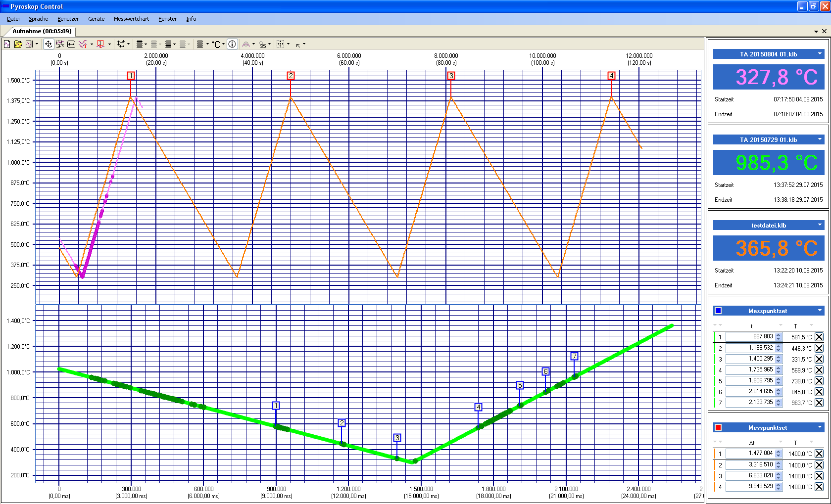831x504 pixels.
Task: Click the diamond 35 icon
Action: (263, 45)
